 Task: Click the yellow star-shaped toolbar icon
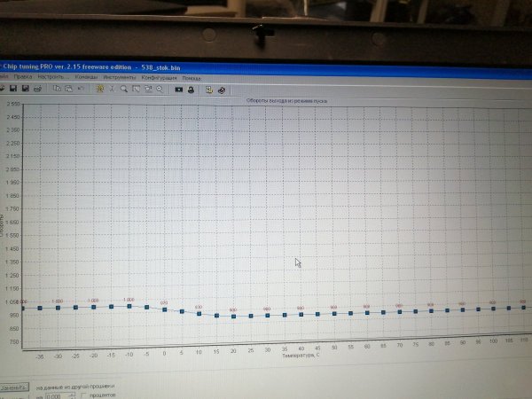[x=100, y=90]
